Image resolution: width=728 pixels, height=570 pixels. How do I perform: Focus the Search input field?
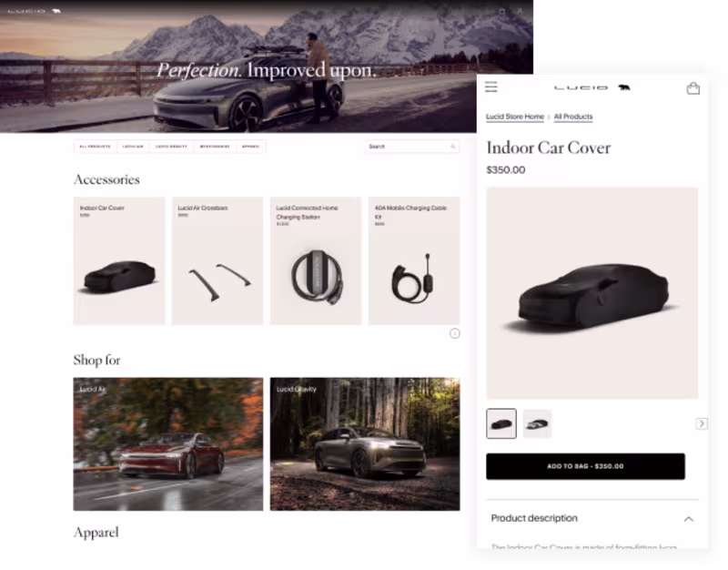click(x=412, y=147)
